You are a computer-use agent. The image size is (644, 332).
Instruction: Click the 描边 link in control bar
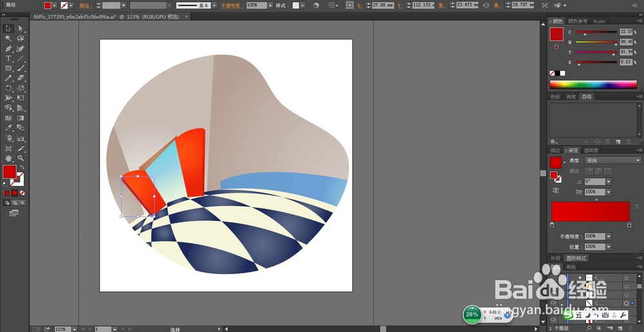pyautogui.click(x=86, y=6)
